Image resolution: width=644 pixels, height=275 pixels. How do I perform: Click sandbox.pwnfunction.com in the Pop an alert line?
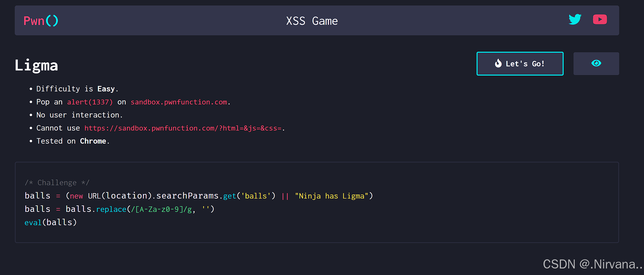(x=179, y=102)
